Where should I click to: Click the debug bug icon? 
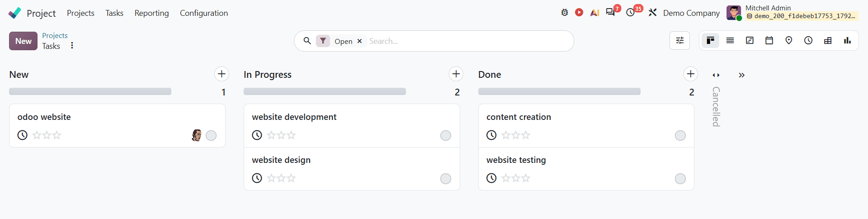click(x=565, y=13)
